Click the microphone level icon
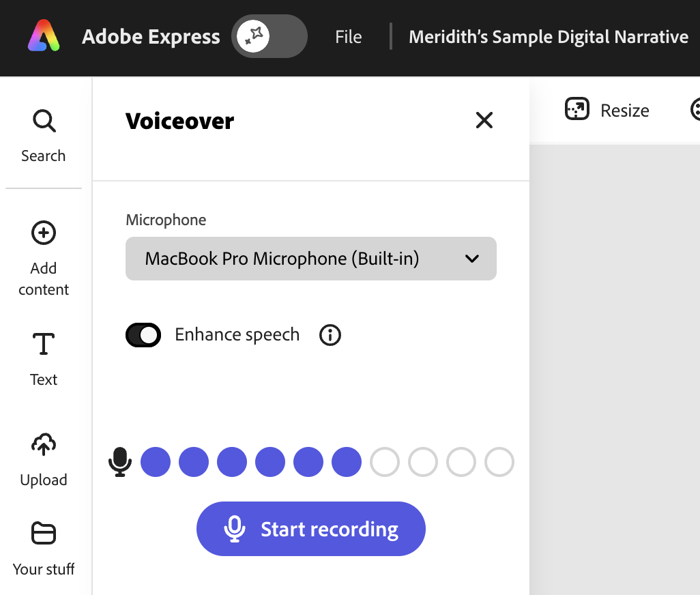 click(120, 462)
